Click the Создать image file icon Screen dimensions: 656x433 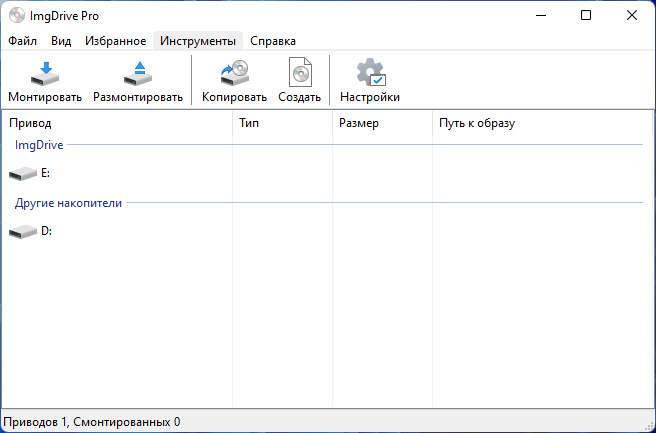click(x=300, y=72)
